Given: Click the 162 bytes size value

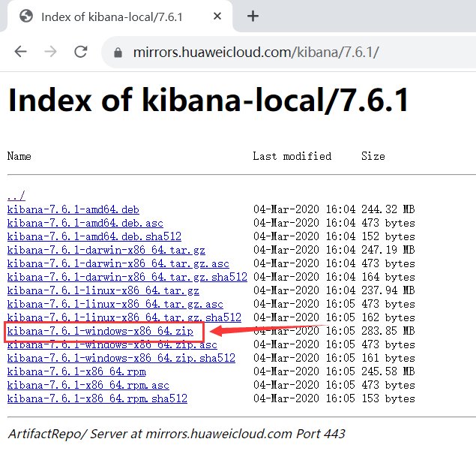Looking at the screenshot, I should pos(388,317).
